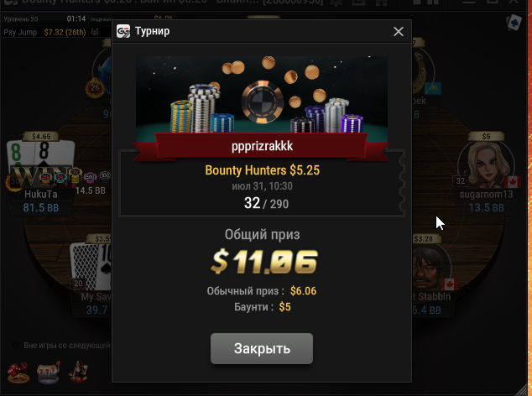Screen dimensions: 532x396
Task: Click HukuTa's $4.65 bounty badge
Action: pyautogui.click(x=41, y=136)
